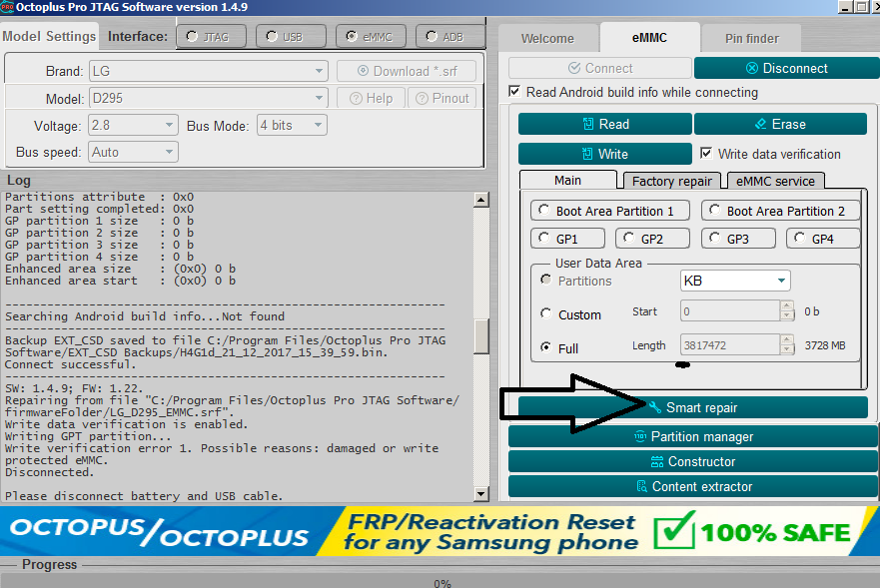The width and height of the screenshot is (880, 588).
Task: Click the question mark icon on Pinout
Action: coord(423,98)
